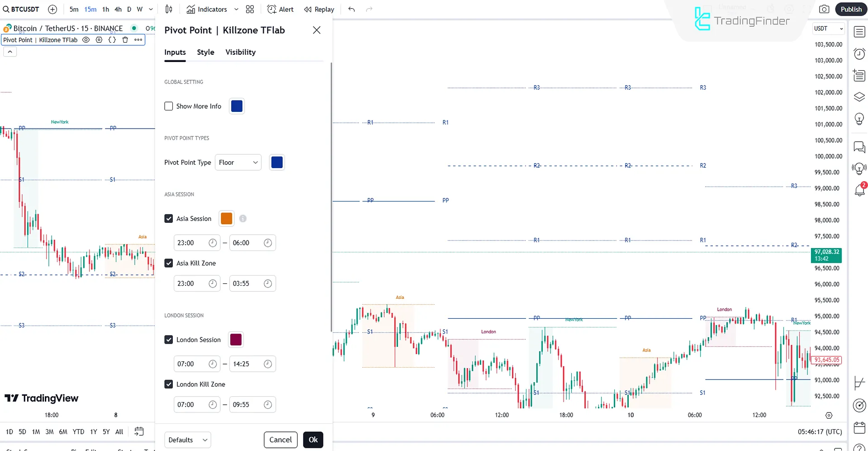Expand the Defaults dropdown

click(x=187, y=440)
